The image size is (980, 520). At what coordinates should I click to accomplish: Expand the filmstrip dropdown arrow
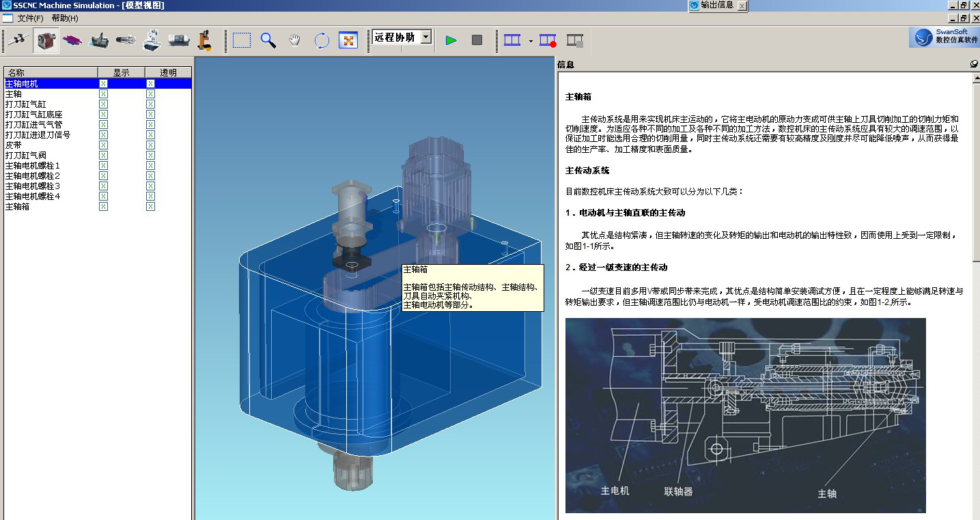point(531,41)
